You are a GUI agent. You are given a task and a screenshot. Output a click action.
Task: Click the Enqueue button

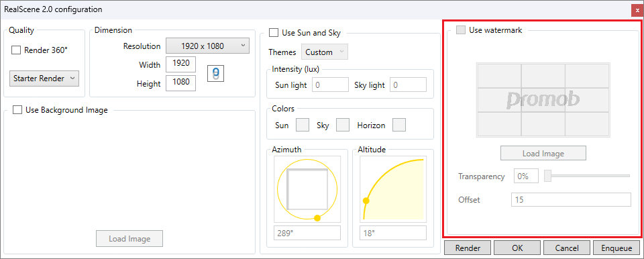coord(616,248)
